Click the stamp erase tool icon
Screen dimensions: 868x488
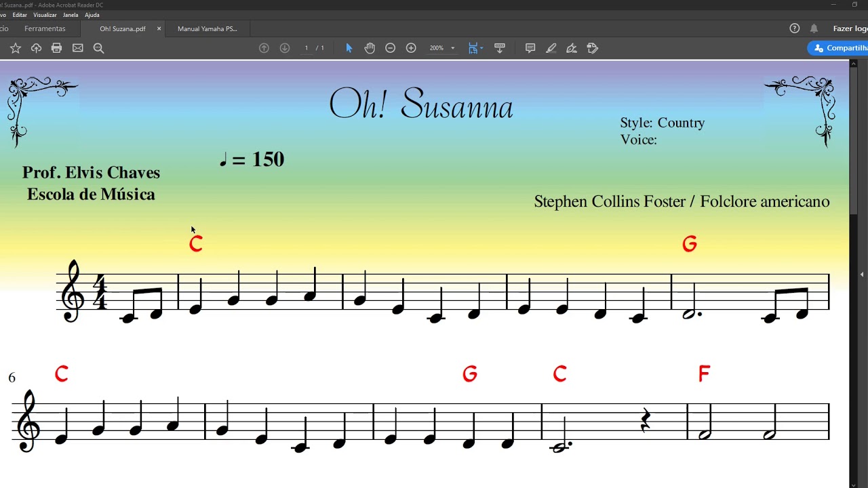point(593,48)
